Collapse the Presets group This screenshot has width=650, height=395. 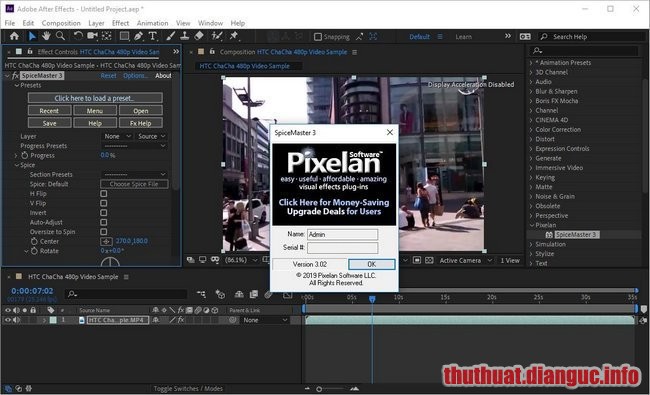(x=17, y=85)
